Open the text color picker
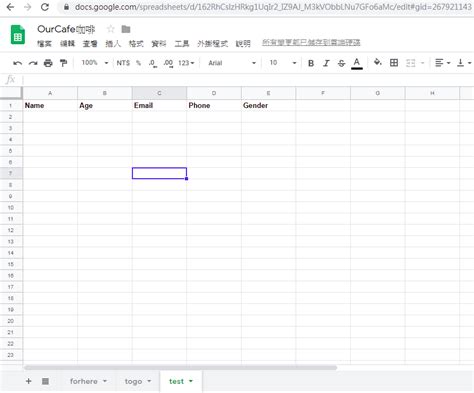The width and height of the screenshot is (474, 393). 357,63
